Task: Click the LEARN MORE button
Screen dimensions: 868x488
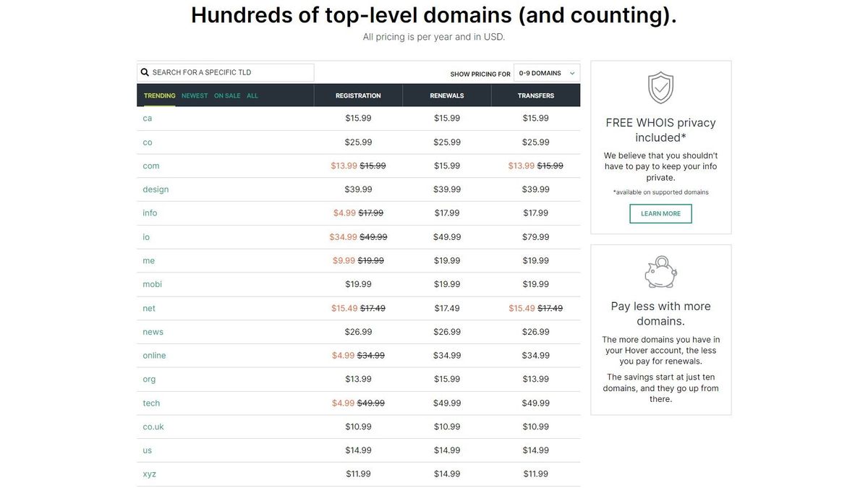Action: [660, 213]
